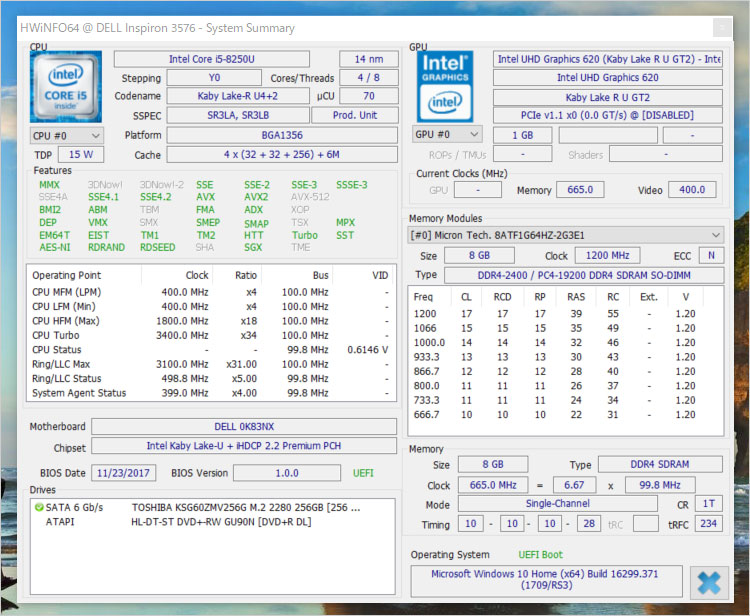Open the CPU #0 selector dropdown

coord(66,136)
